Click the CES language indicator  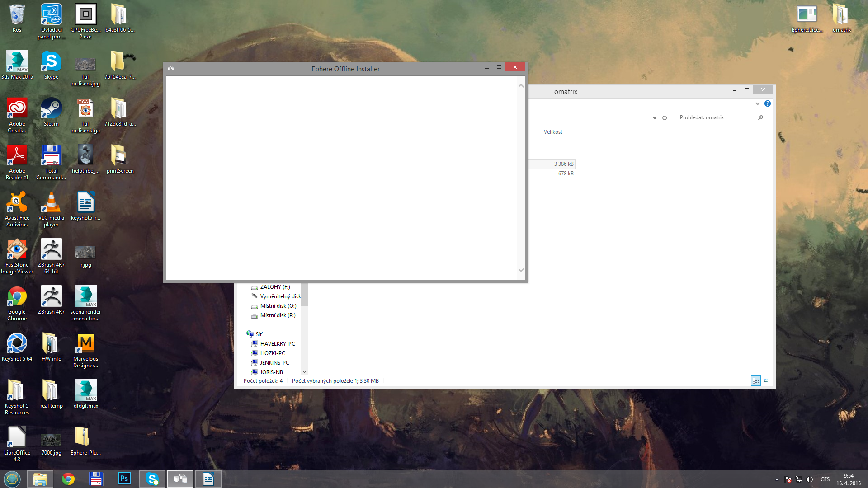click(x=825, y=479)
